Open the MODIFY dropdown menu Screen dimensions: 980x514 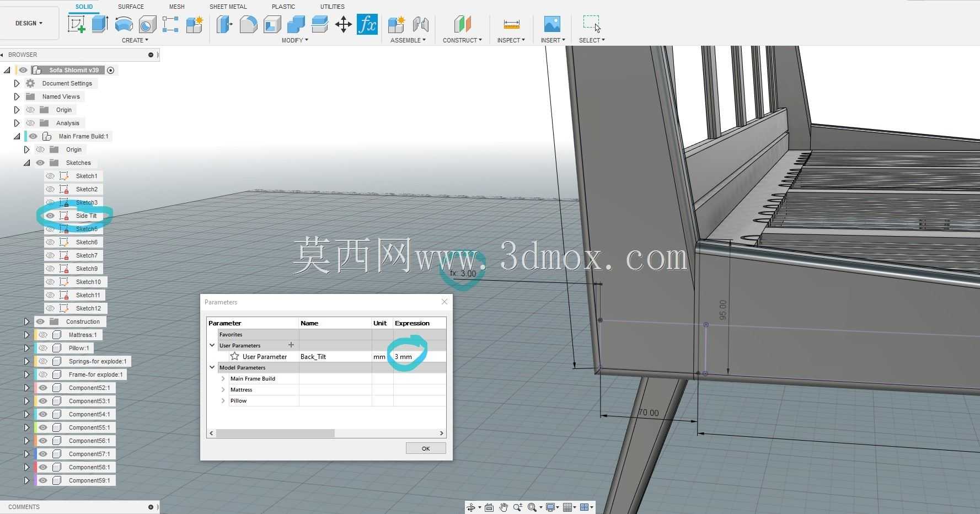click(295, 40)
